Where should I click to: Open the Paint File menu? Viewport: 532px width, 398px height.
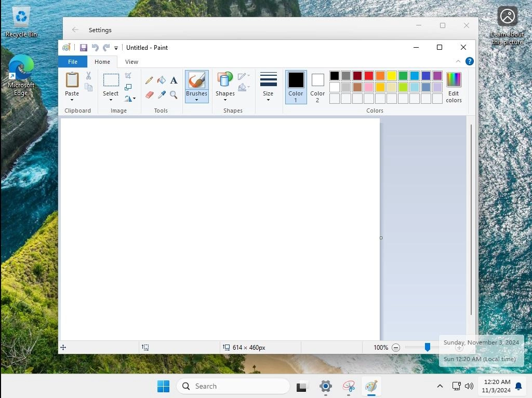pos(72,61)
